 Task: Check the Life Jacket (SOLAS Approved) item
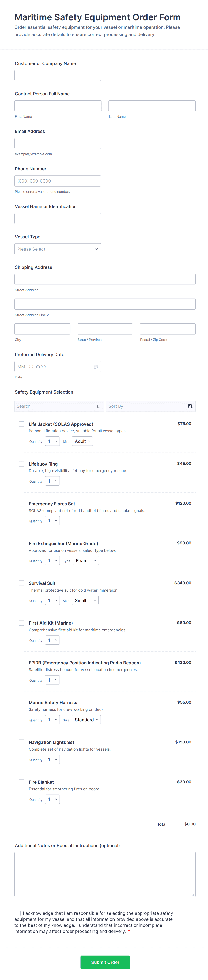point(22,424)
